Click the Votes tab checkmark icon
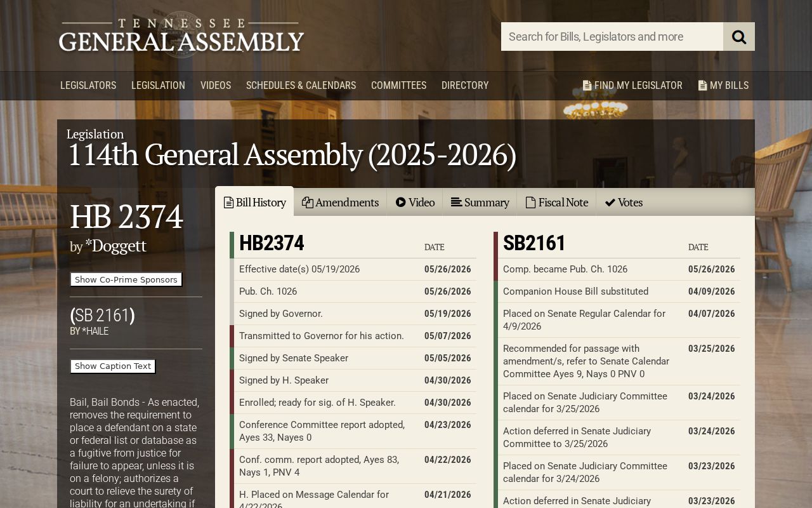 click(x=610, y=203)
